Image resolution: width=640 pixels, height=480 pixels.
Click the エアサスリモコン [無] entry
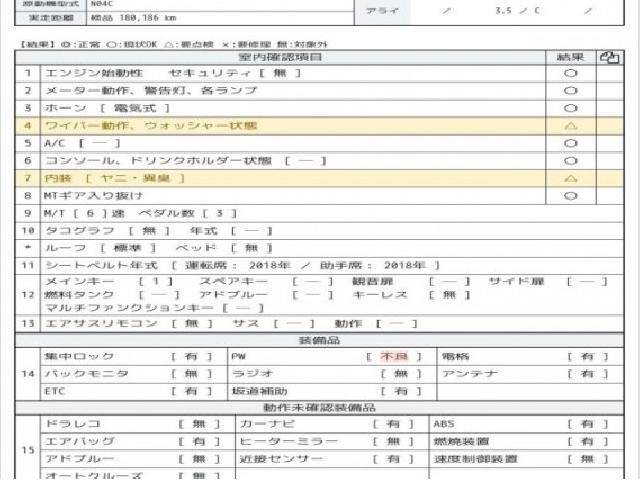pyautogui.click(x=129, y=324)
